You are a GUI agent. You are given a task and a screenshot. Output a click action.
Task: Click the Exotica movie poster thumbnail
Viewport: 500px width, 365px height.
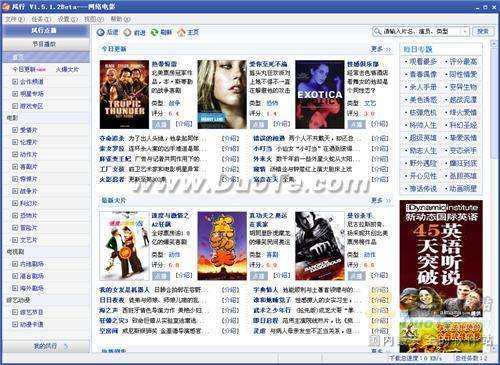click(320, 95)
